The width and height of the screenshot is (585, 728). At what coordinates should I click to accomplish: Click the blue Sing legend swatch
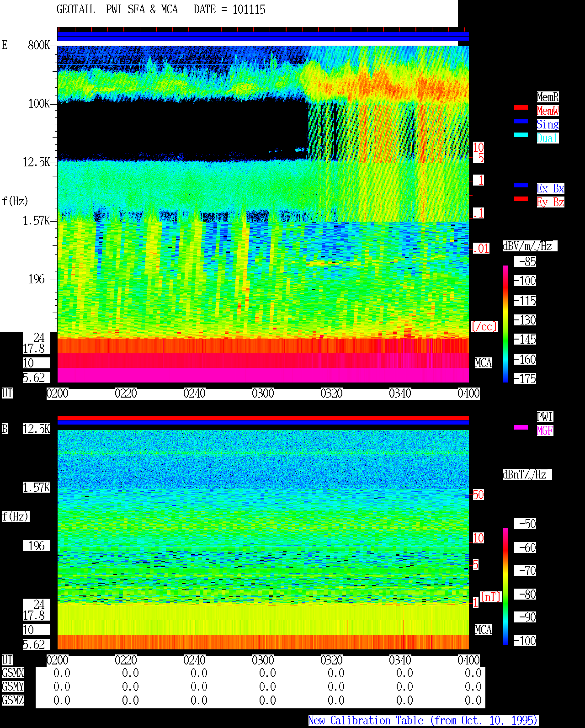(x=521, y=121)
